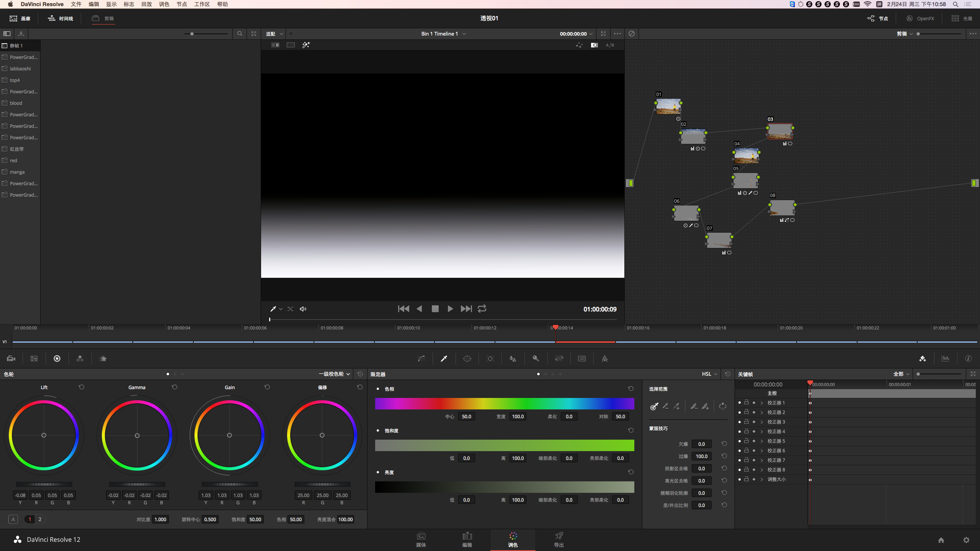This screenshot has width=980, height=551.
Task: Click the 画廊 gallery button
Action: pos(20,18)
